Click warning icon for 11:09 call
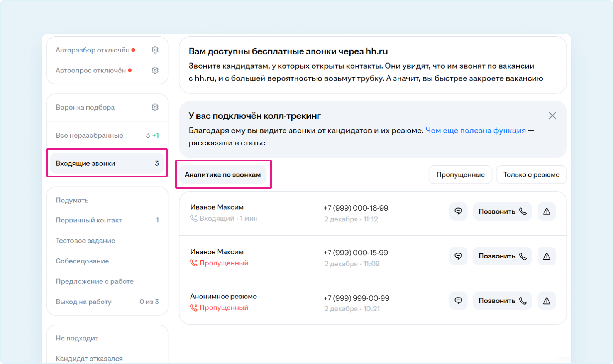613x364 pixels. 547,256
